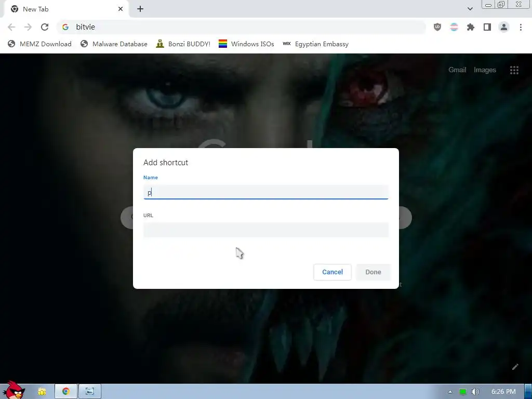Open the Angry Birds start button
This screenshot has width=532, height=399.
click(x=13, y=390)
